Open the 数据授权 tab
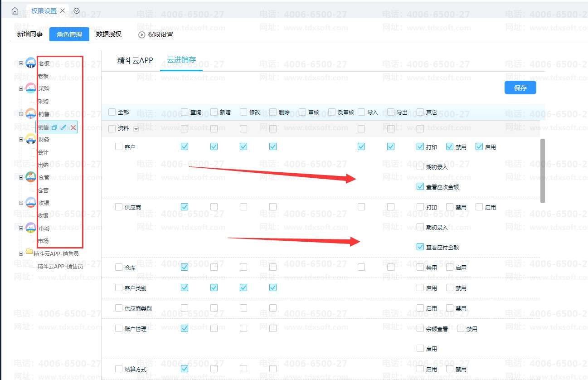Image resolution: width=588 pixels, height=380 pixels. (x=109, y=34)
